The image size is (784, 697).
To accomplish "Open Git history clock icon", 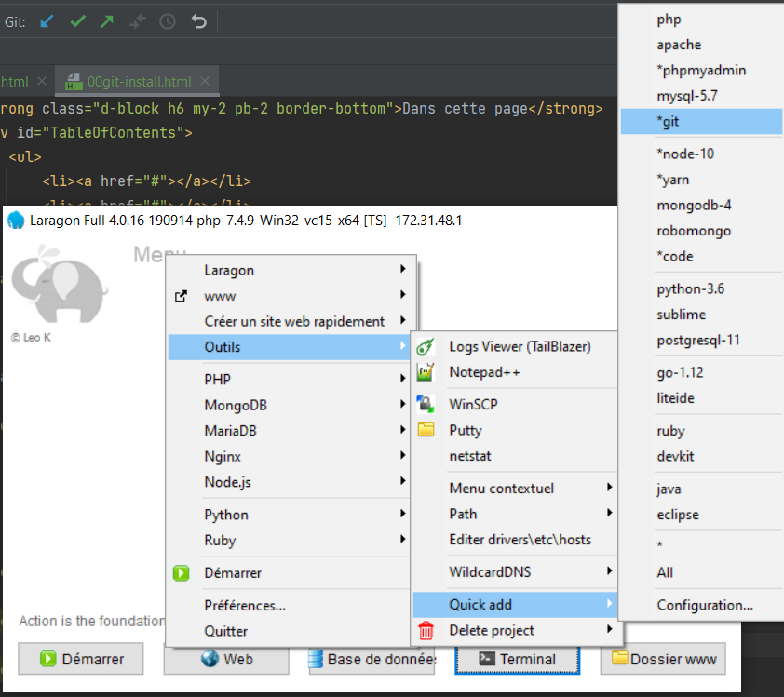I will pyautogui.click(x=168, y=21).
